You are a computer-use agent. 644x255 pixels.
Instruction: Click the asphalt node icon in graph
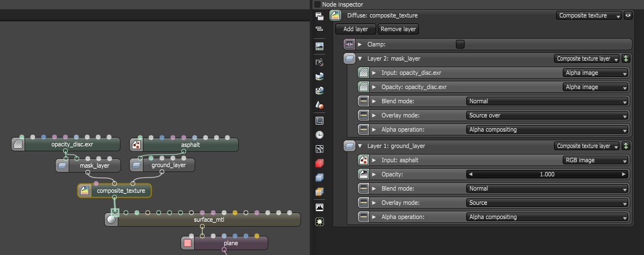pos(136,144)
